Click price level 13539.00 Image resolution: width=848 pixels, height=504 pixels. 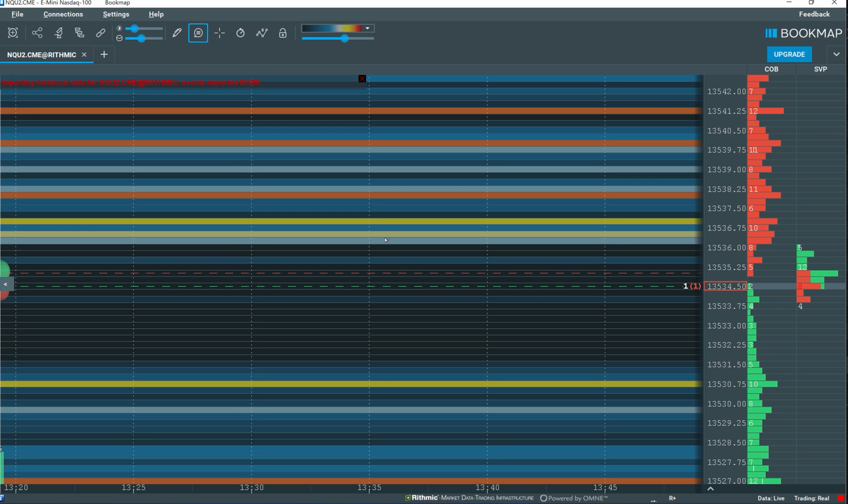[x=727, y=170]
